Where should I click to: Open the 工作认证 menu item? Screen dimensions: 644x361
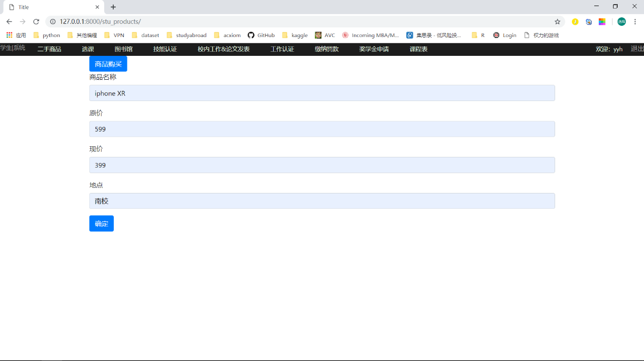[282, 49]
